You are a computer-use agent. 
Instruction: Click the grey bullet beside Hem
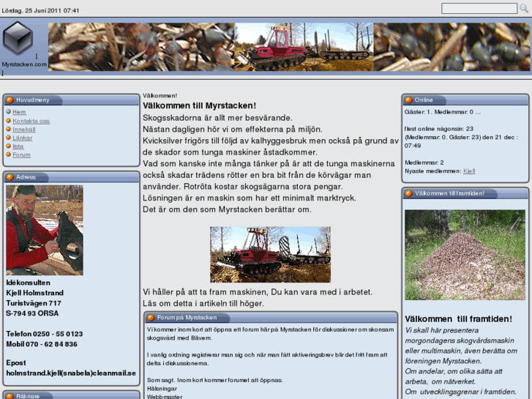coord(9,112)
